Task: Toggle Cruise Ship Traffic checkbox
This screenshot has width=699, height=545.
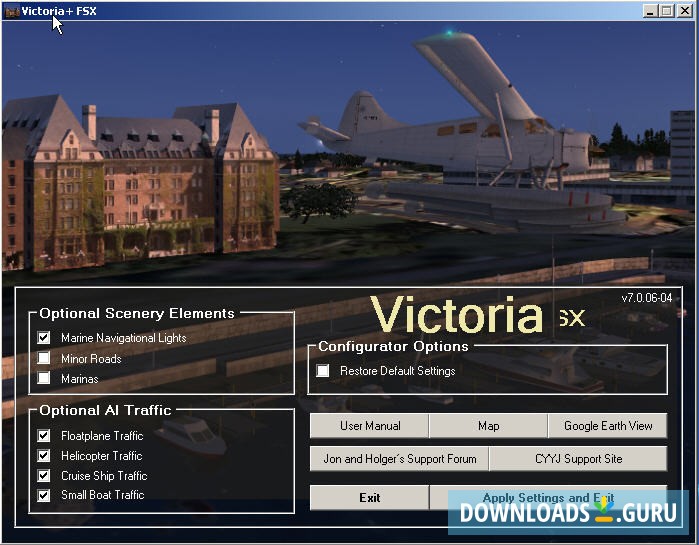Action: point(44,475)
